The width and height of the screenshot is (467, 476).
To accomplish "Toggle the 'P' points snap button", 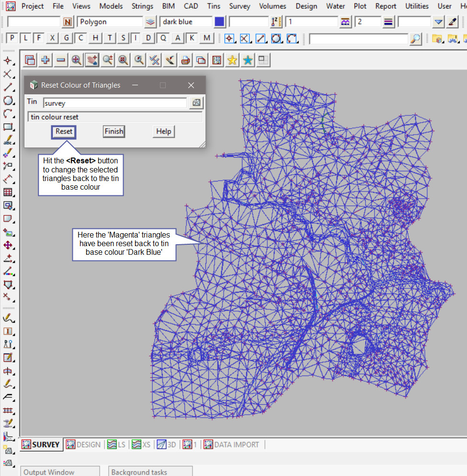I will 12,38.
